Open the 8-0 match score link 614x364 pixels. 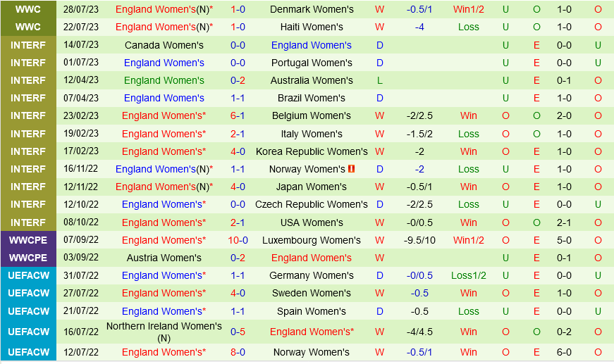click(x=238, y=352)
